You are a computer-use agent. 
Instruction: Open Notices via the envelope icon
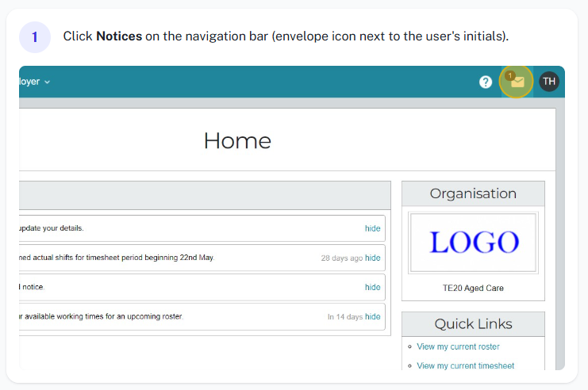[517, 82]
